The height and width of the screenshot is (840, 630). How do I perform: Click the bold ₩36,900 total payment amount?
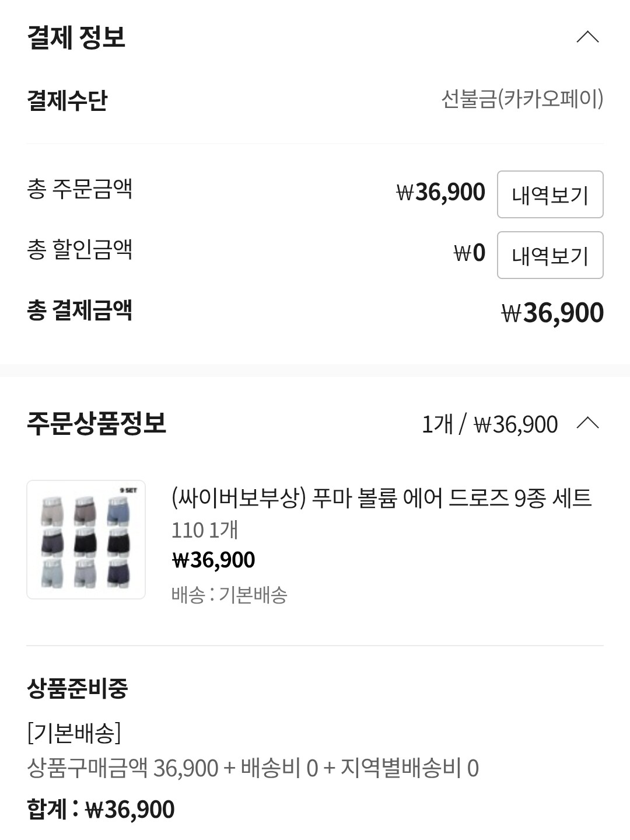point(552,312)
